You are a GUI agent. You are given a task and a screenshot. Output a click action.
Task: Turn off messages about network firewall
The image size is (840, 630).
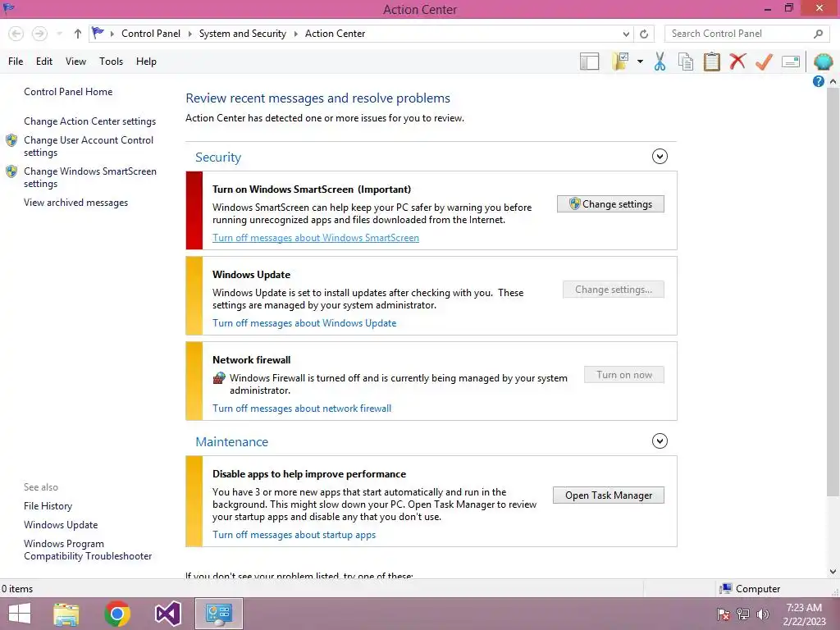coord(302,409)
